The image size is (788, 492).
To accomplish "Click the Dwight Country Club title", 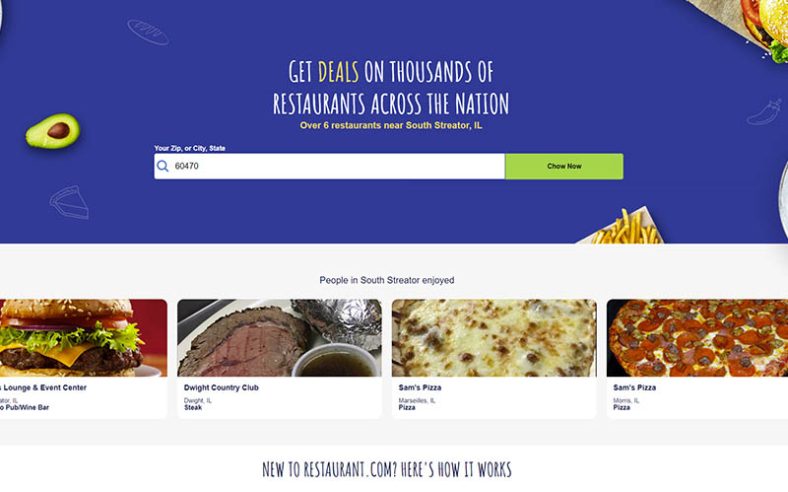I will (221, 387).
